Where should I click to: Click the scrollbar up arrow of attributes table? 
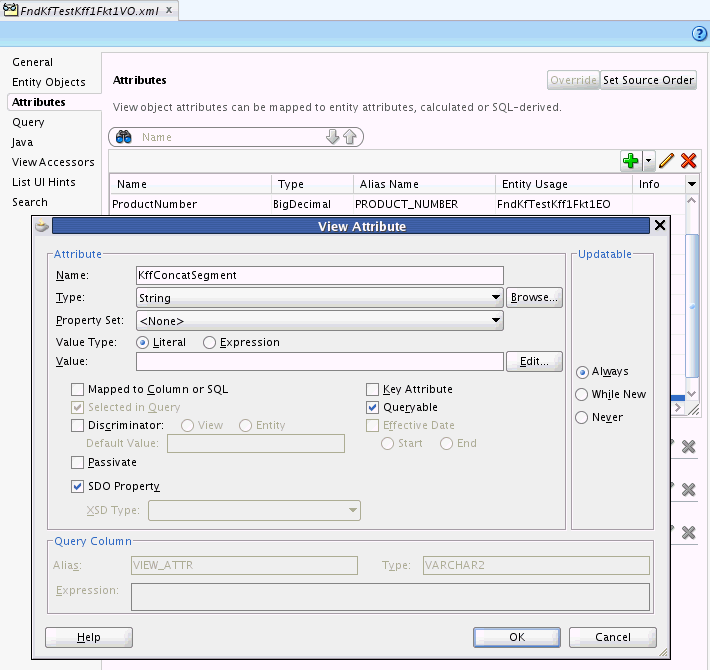click(x=691, y=201)
